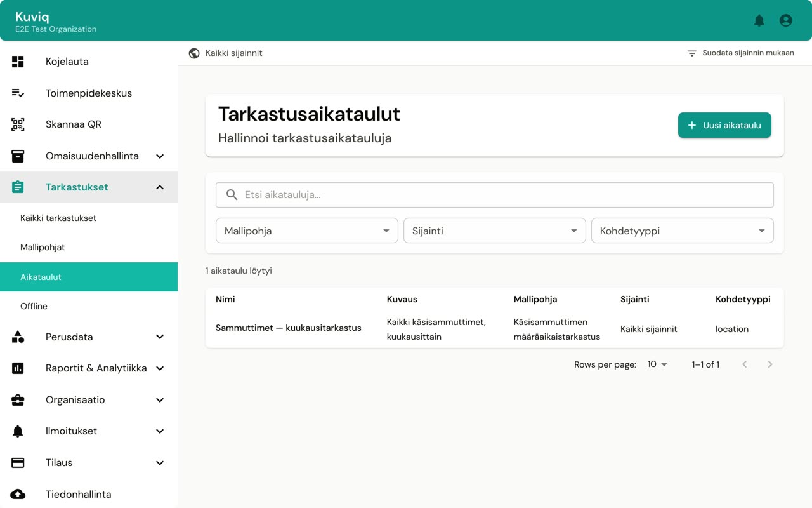Click the Skannaa QR code icon
This screenshot has width=812, height=508.
pyautogui.click(x=18, y=124)
